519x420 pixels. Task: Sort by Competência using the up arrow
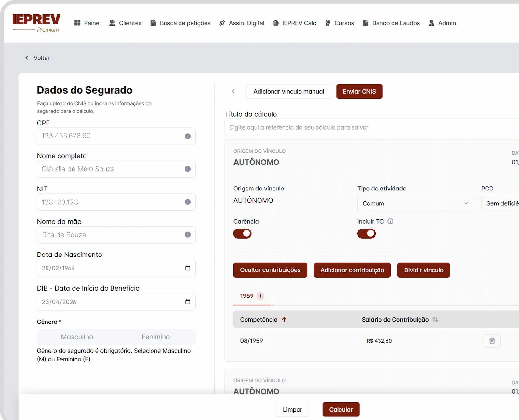click(284, 320)
